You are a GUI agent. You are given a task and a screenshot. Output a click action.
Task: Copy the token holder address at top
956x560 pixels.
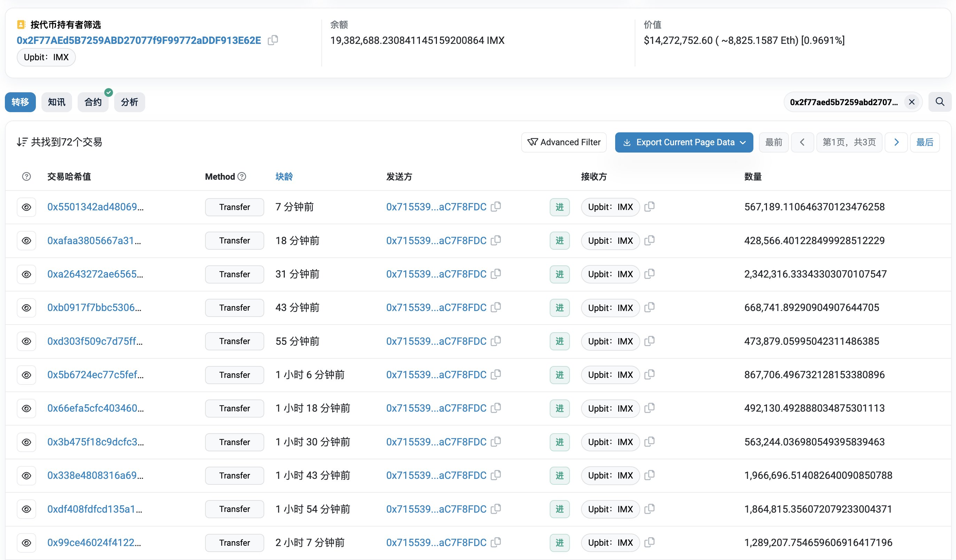pos(273,40)
